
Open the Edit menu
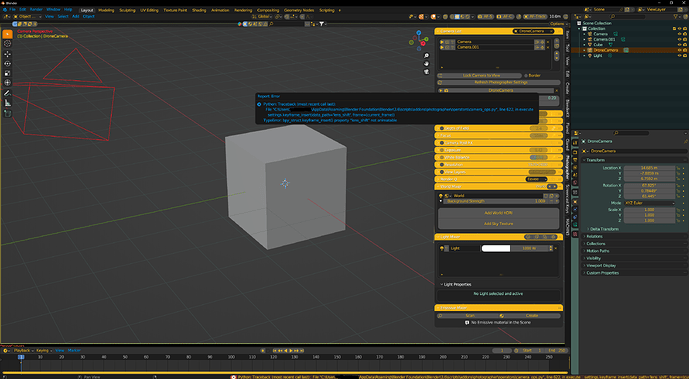pyautogui.click(x=22, y=10)
